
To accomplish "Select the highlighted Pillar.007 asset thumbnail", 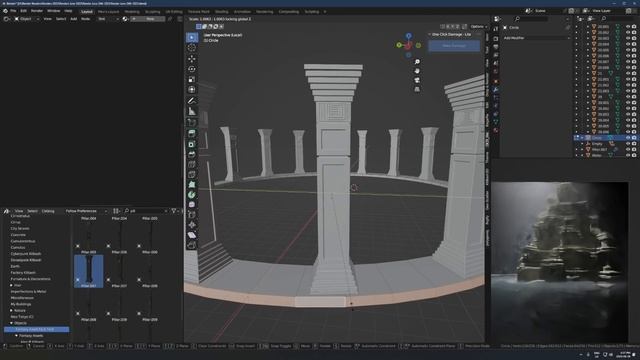I will coord(89,271).
